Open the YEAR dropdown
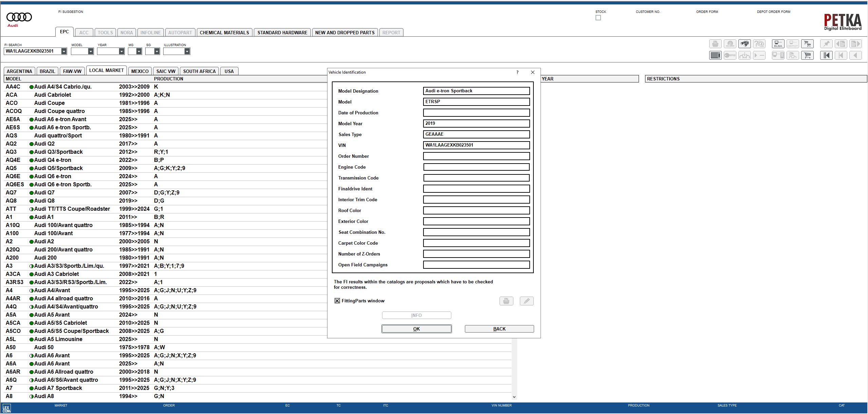The height and width of the screenshot is (414, 868). click(121, 51)
